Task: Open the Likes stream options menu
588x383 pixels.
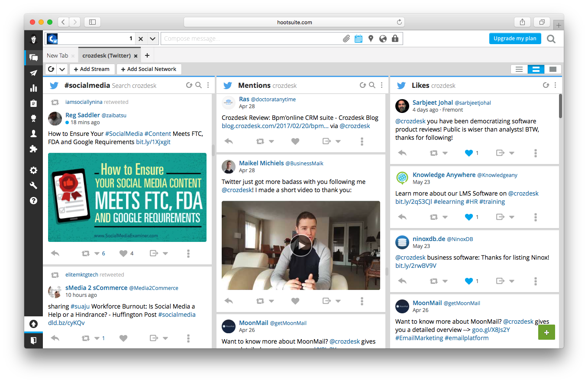Action: click(x=555, y=85)
